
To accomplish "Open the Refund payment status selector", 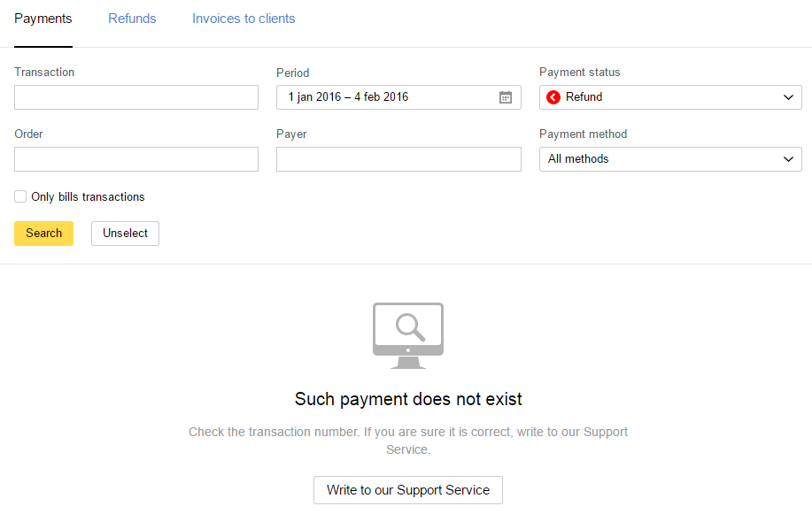I will click(x=670, y=97).
